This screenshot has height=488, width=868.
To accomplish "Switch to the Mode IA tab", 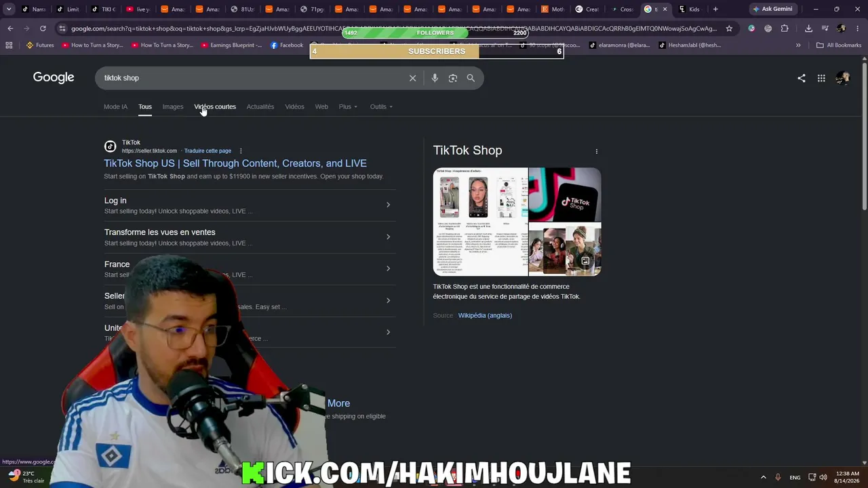I will tap(115, 106).
